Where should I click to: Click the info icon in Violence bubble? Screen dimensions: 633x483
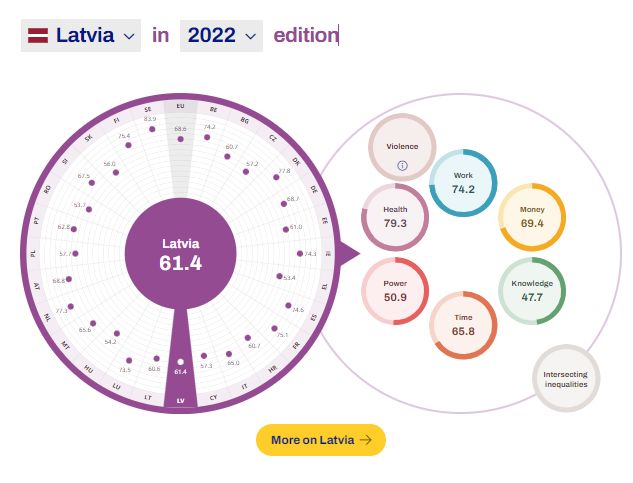(x=402, y=165)
